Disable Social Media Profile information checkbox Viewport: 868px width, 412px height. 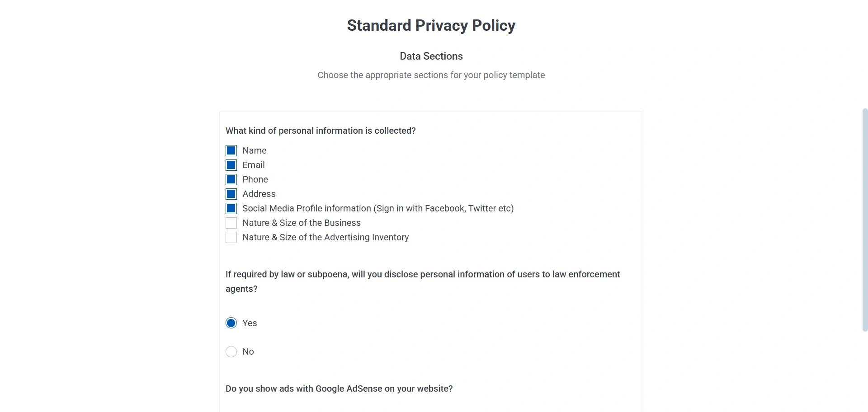click(231, 208)
